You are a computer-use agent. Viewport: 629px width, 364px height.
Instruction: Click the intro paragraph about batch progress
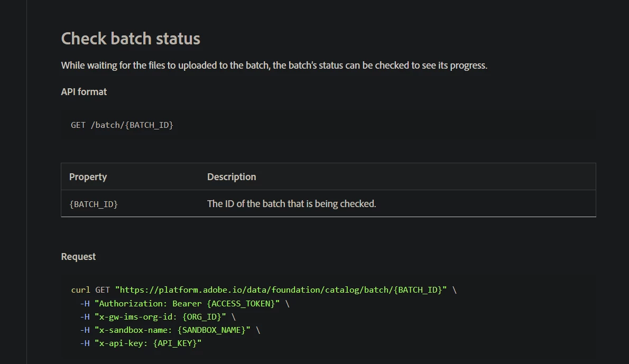(x=274, y=66)
